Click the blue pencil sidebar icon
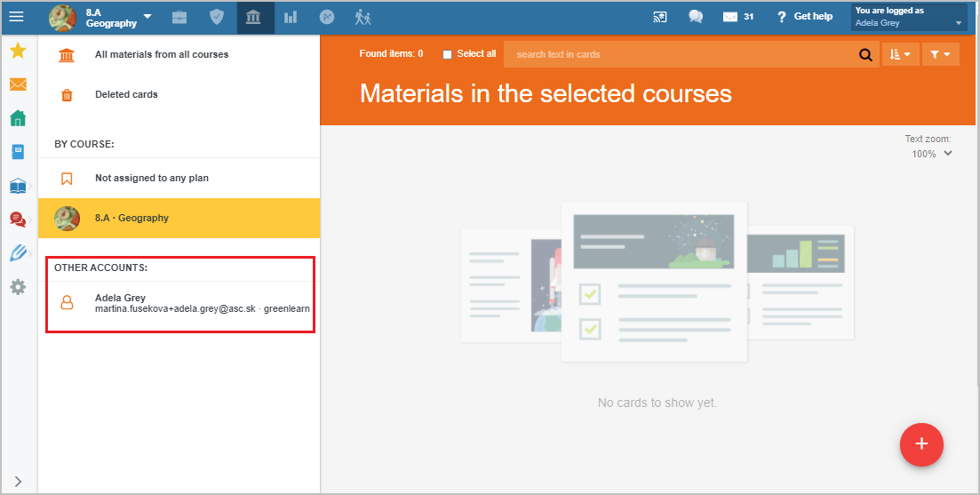This screenshot has height=495, width=980. (x=18, y=253)
